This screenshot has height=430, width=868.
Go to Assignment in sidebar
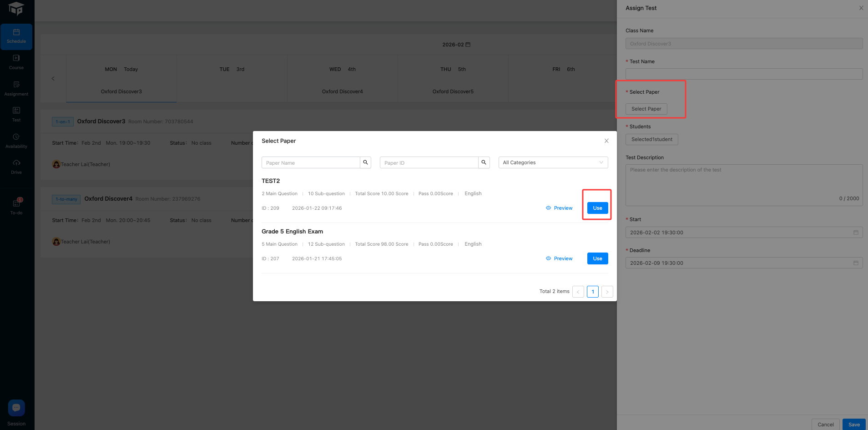(16, 89)
